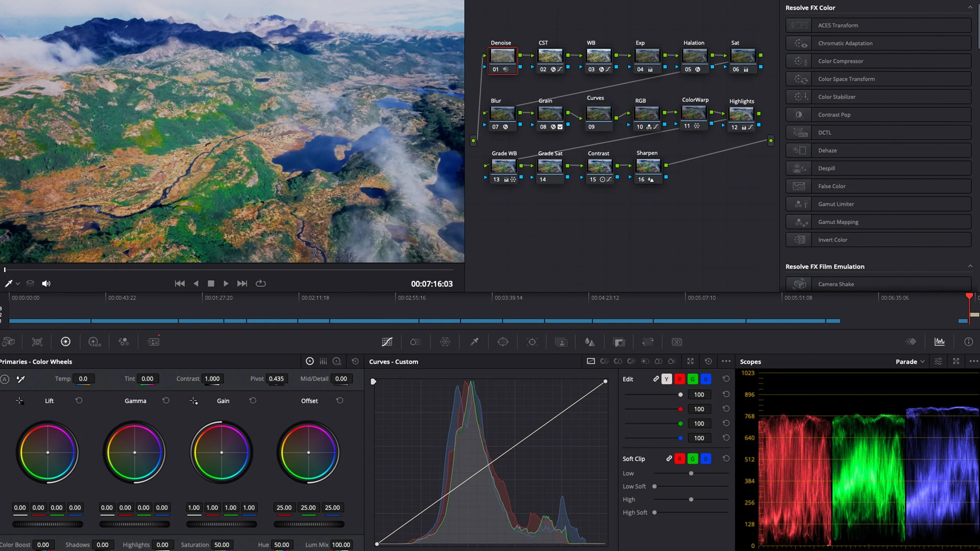Select the Primaries Color Wheels palette icon
The height and width of the screenshot is (551, 980).
65,342
